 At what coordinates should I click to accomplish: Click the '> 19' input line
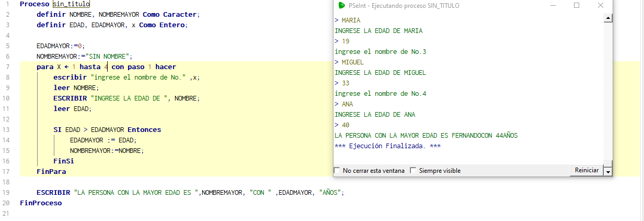[x=342, y=41]
